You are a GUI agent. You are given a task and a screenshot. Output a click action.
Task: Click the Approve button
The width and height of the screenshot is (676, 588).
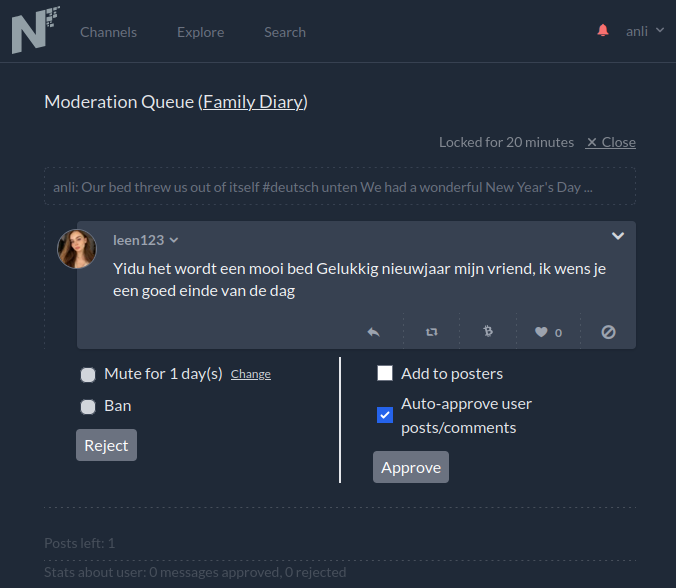pyautogui.click(x=411, y=467)
